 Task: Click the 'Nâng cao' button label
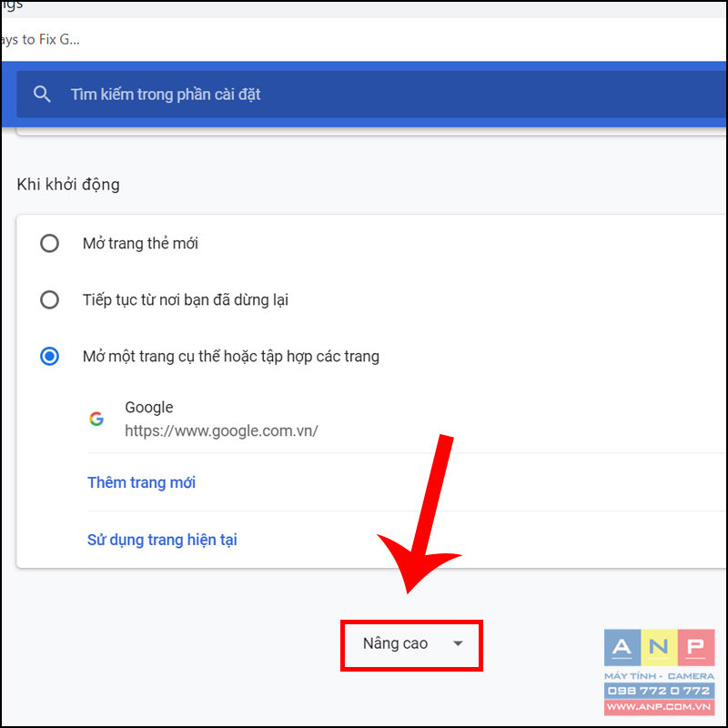[x=395, y=643]
